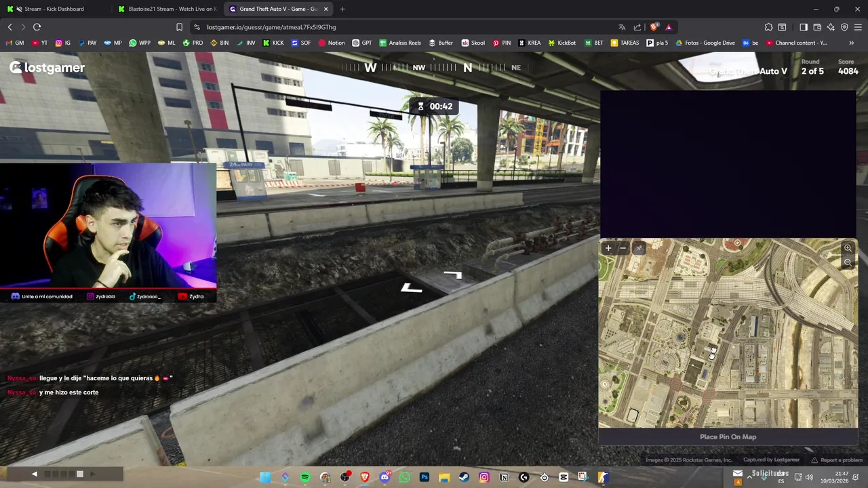The width and height of the screenshot is (868, 488).
Task: Open the lostgamer logo home link
Action: click(x=47, y=68)
